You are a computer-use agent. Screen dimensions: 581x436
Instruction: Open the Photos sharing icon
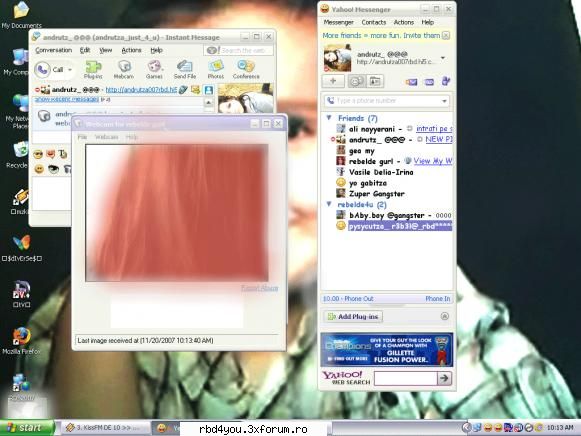[216, 70]
